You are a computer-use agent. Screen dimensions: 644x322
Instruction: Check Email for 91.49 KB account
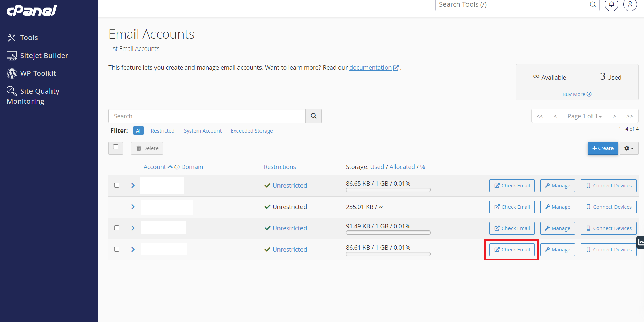512,228
